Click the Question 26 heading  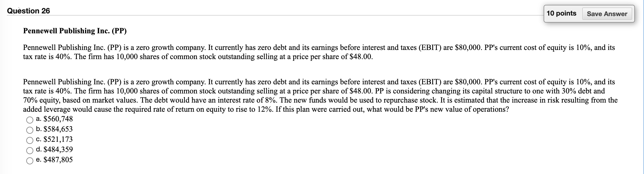(28, 11)
